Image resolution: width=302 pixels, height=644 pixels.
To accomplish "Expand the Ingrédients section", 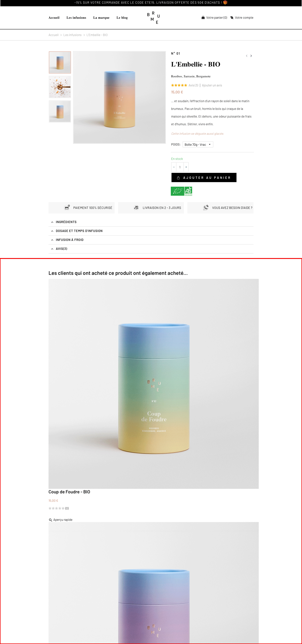I will 151,222.
